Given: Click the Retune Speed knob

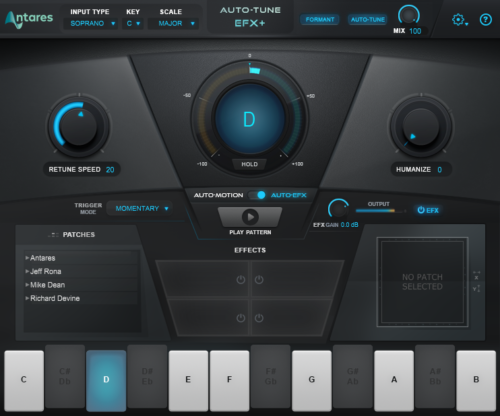Looking at the screenshot, I should (79, 126).
